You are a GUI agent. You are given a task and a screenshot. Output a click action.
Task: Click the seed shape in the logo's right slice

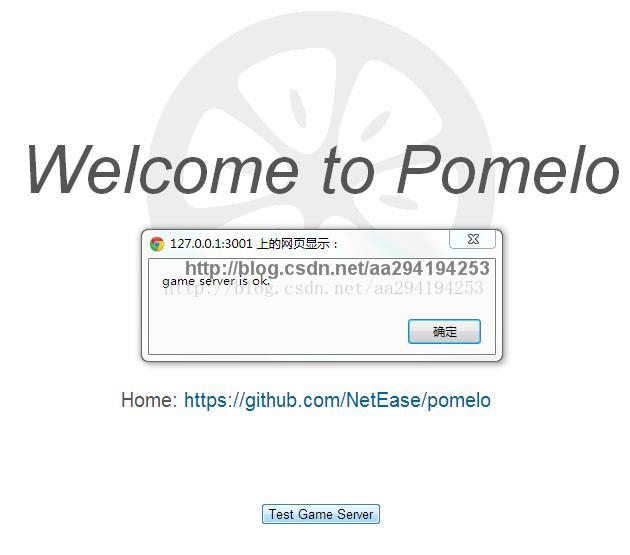[376, 126]
